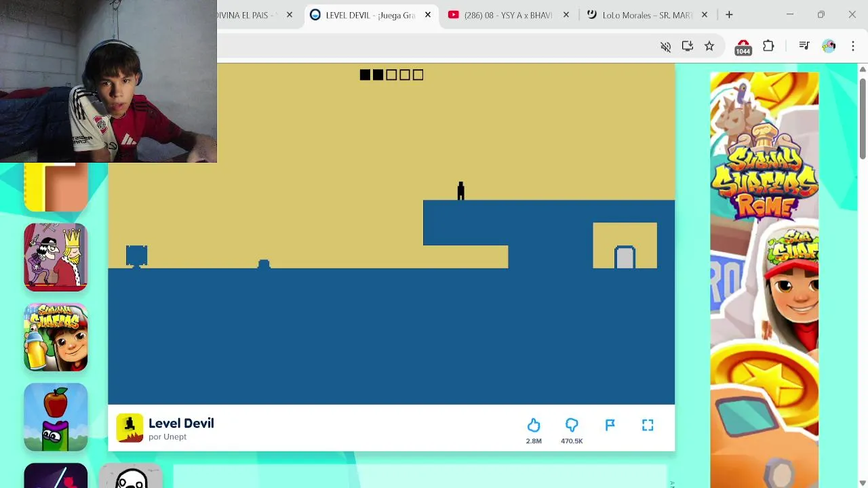Image resolution: width=868 pixels, height=488 pixels.
Task: Open the king and jester game thumbnail
Action: coord(56,258)
